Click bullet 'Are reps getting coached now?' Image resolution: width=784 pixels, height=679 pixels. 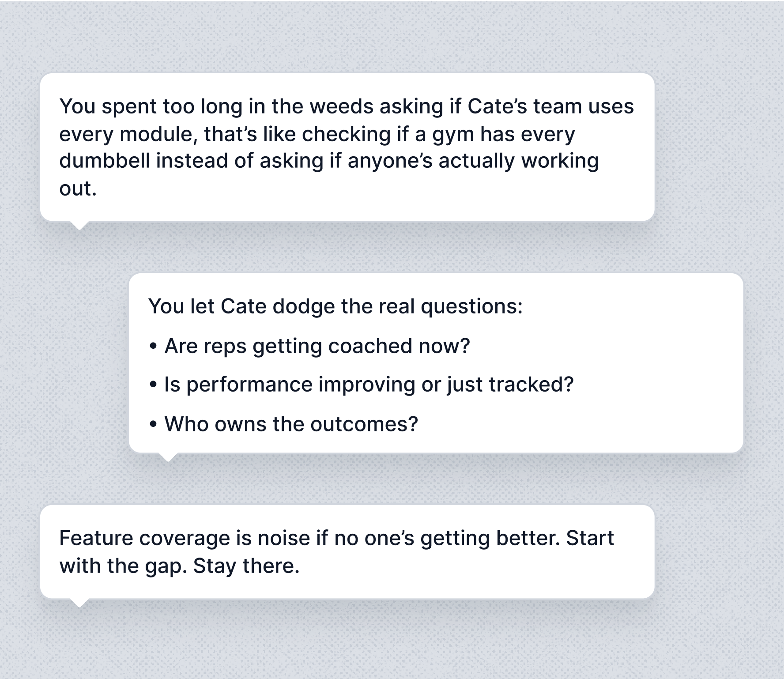317,346
